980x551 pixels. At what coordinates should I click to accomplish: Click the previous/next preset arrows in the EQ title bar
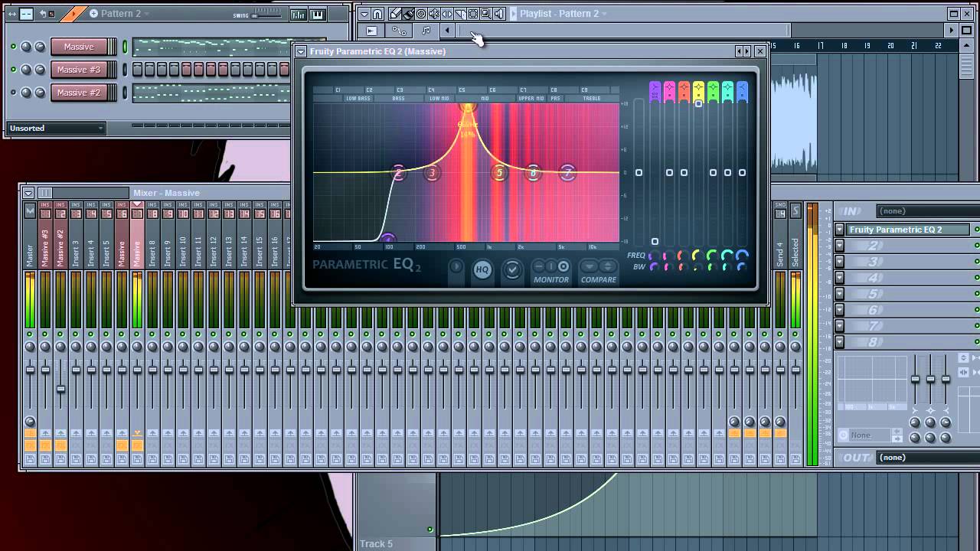point(743,51)
